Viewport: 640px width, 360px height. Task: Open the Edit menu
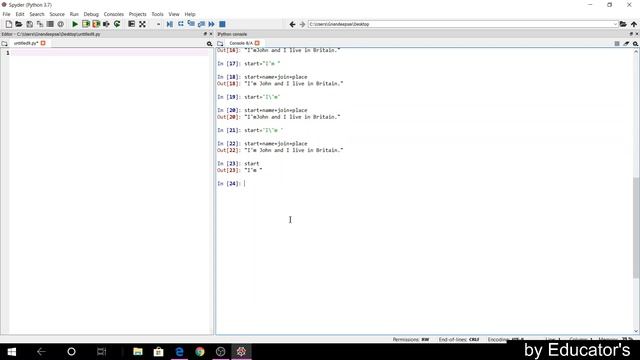[x=20, y=14]
